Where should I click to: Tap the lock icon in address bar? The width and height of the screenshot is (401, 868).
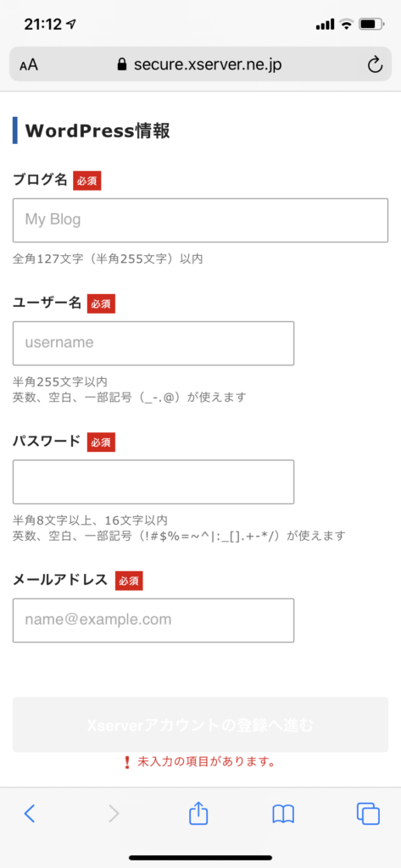click(122, 64)
